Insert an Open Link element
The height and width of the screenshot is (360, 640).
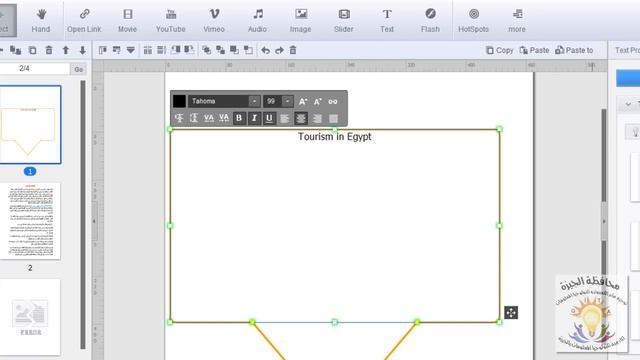click(84, 20)
